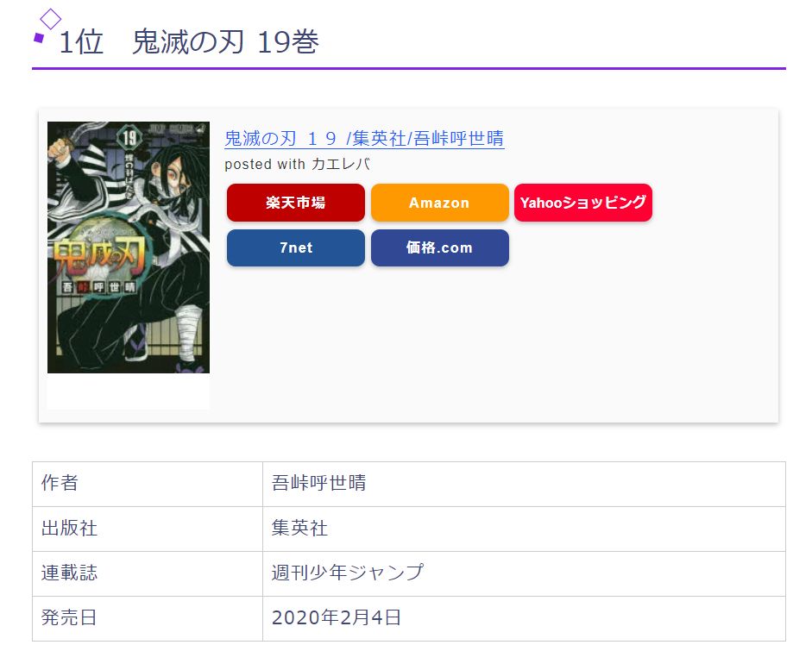This screenshot has width=812, height=645.
Task: Select the release date 2020年2月4日 cell
Action: click(x=336, y=617)
